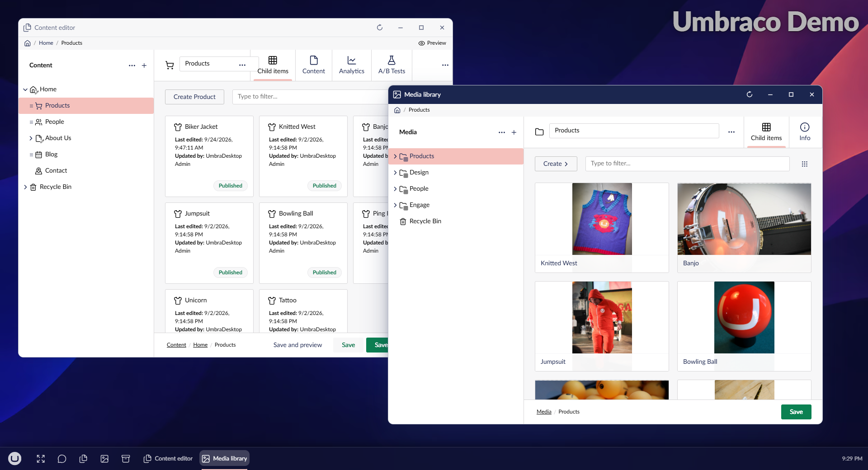Switch to the Analytics tab
This screenshot has height=470, width=868.
click(x=352, y=66)
